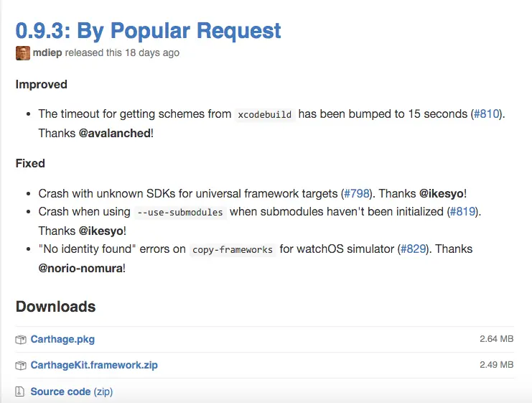Click the package icon beside Carthage.pkg

(x=21, y=339)
